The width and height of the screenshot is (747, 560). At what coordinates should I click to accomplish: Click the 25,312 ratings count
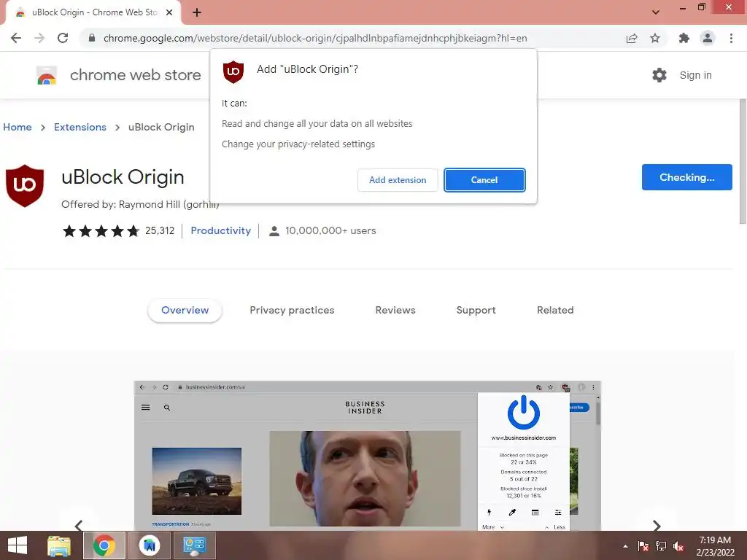tap(160, 230)
